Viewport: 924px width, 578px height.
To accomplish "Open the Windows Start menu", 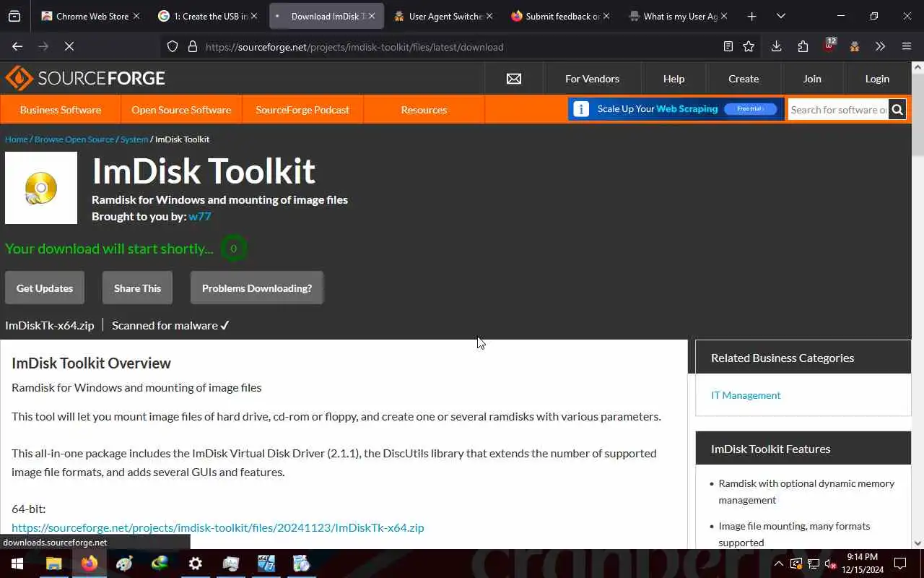I will 17,564.
